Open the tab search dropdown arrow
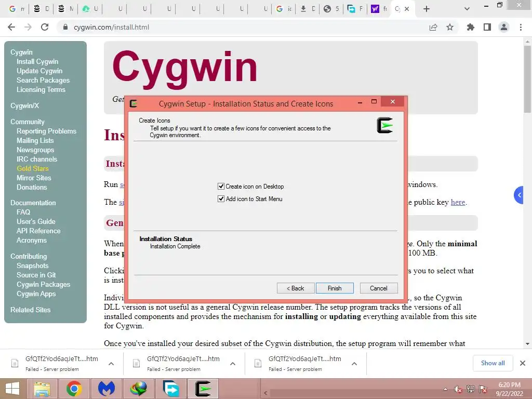The height and width of the screenshot is (399, 532). [x=467, y=9]
